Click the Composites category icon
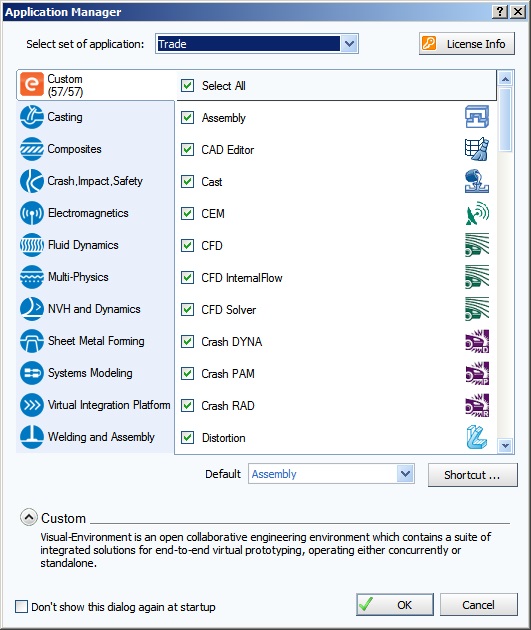 31,149
